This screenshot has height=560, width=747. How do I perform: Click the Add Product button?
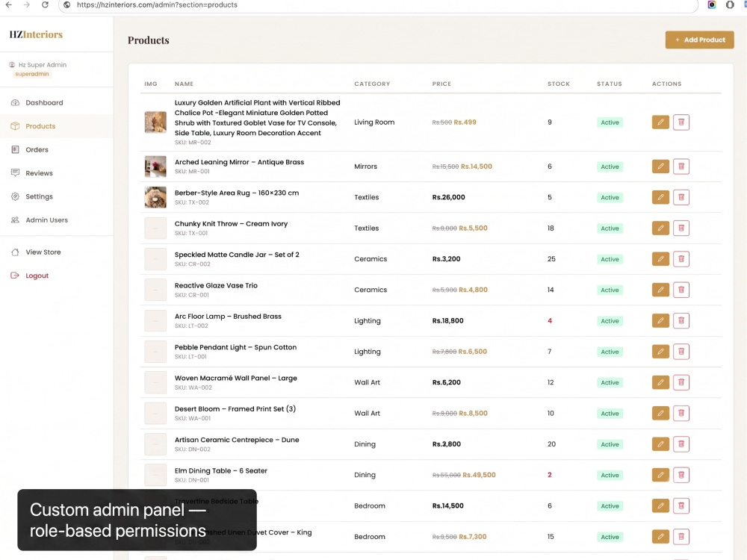click(x=699, y=40)
